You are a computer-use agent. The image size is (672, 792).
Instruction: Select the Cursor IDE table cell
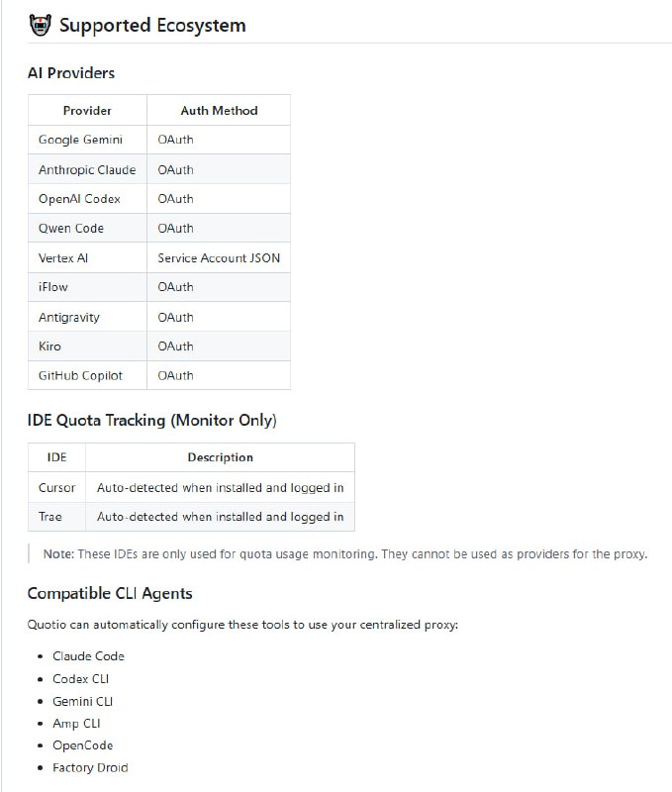coord(56,487)
